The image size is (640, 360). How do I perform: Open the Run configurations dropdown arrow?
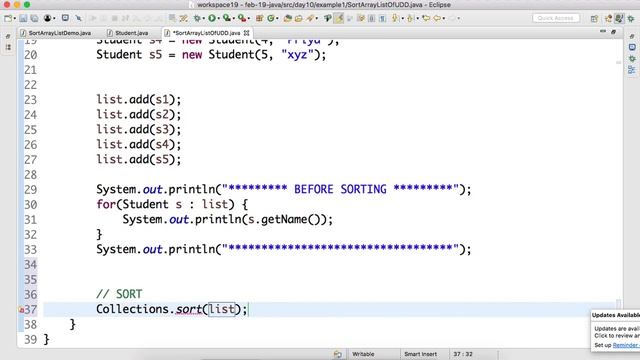click(218, 18)
